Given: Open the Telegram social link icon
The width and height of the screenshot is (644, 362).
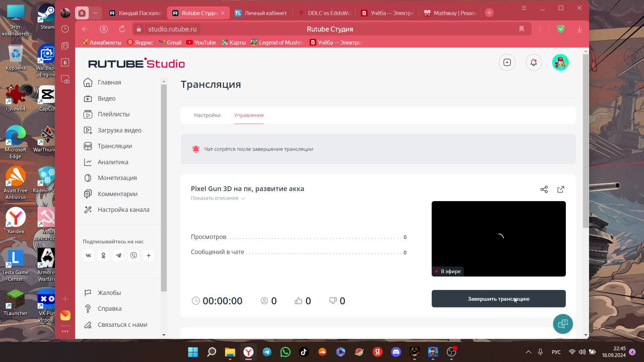Looking at the screenshot, I should pos(118,255).
